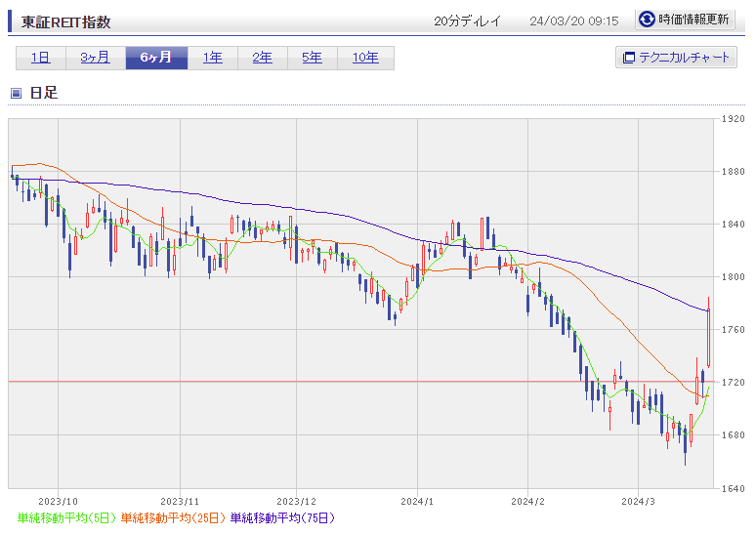Click the orange 単純移動平均(25日) legend
The image size is (756, 535).
click(173, 518)
